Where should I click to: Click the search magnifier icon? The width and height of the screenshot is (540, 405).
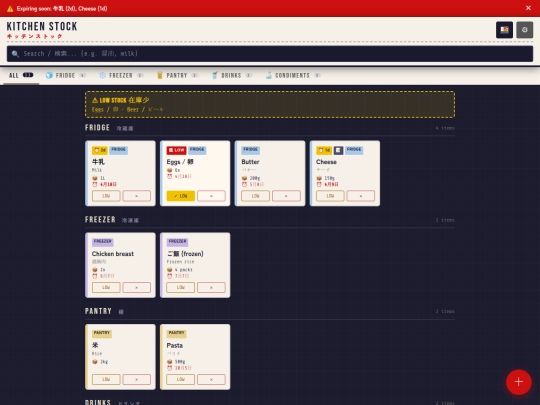point(15,54)
